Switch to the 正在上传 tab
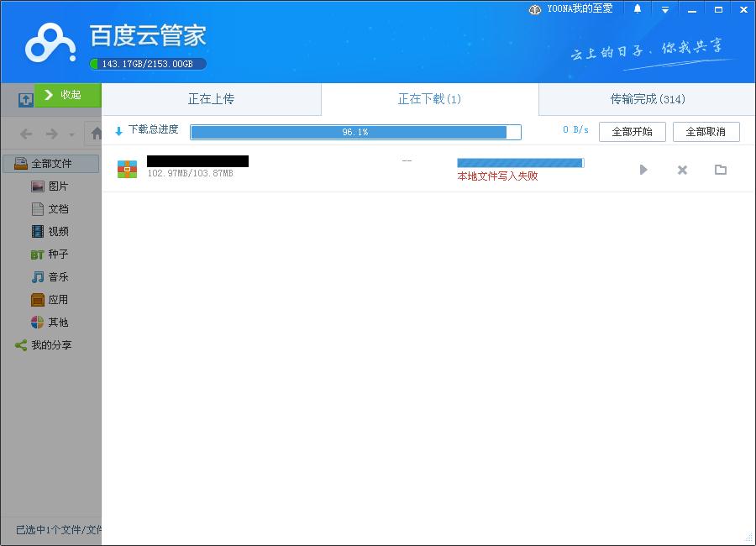The image size is (756, 546). click(x=211, y=99)
